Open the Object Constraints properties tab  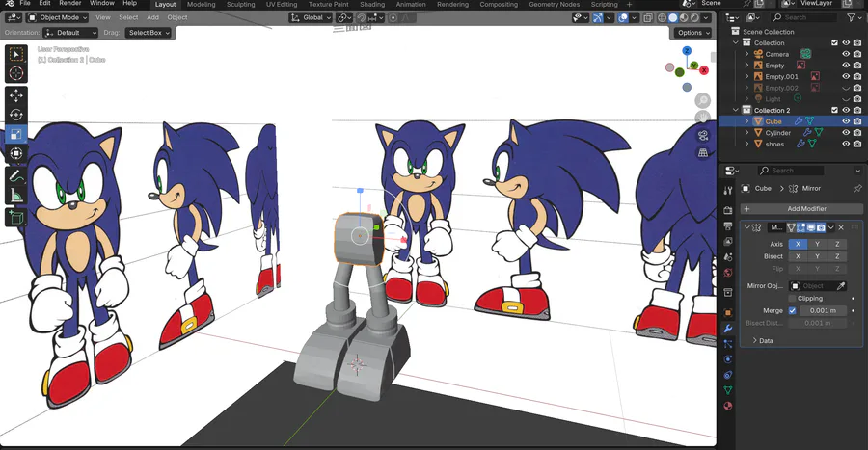point(728,375)
